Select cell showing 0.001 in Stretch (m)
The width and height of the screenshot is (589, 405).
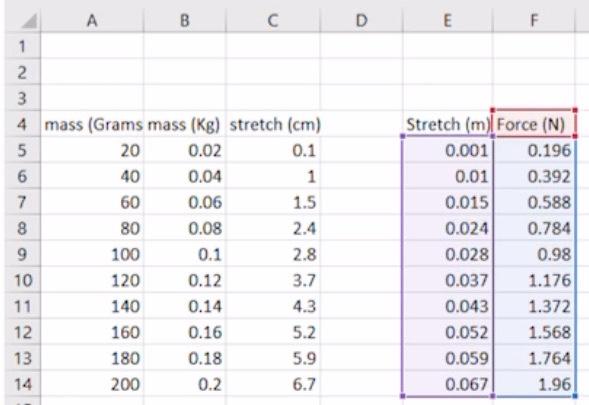click(447, 150)
